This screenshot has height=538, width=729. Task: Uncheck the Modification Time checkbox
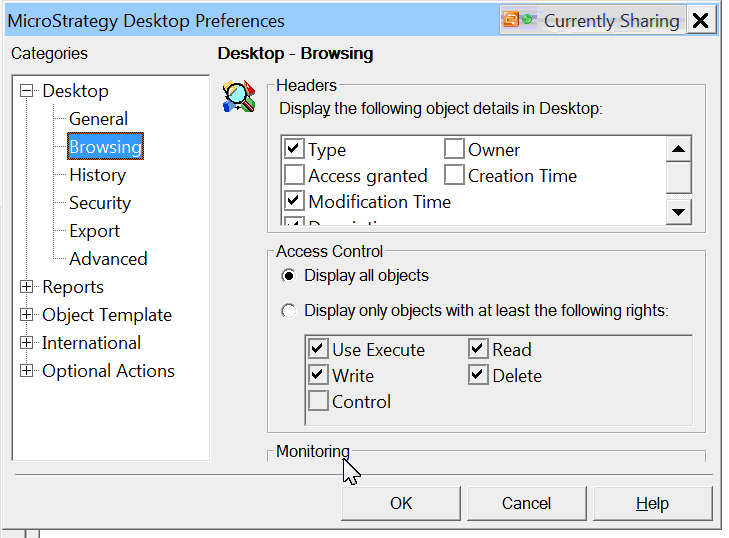tap(294, 201)
